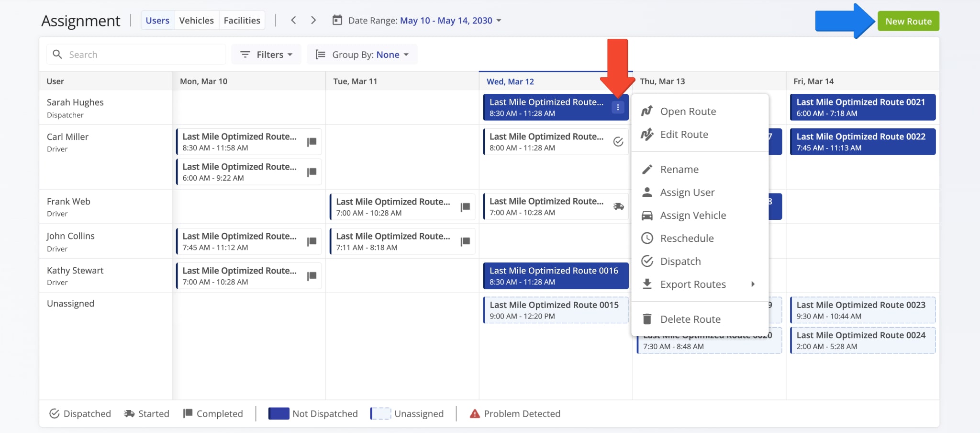Click the Assign Vehicle car icon
This screenshot has height=433, width=980.
tap(647, 215)
